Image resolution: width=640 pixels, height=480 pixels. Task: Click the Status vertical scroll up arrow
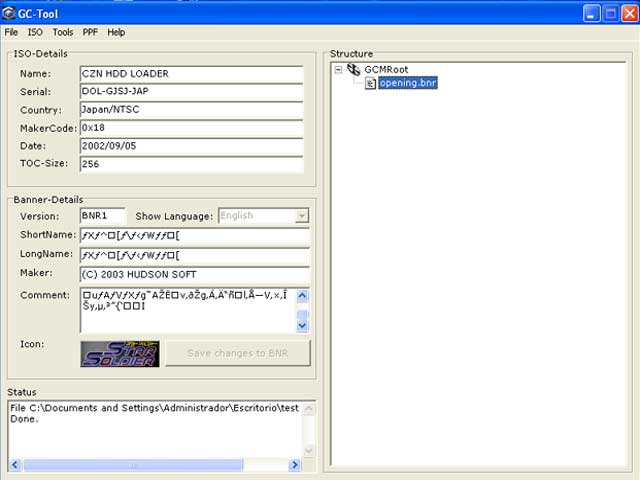pyautogui.click(x=309, y=409)
